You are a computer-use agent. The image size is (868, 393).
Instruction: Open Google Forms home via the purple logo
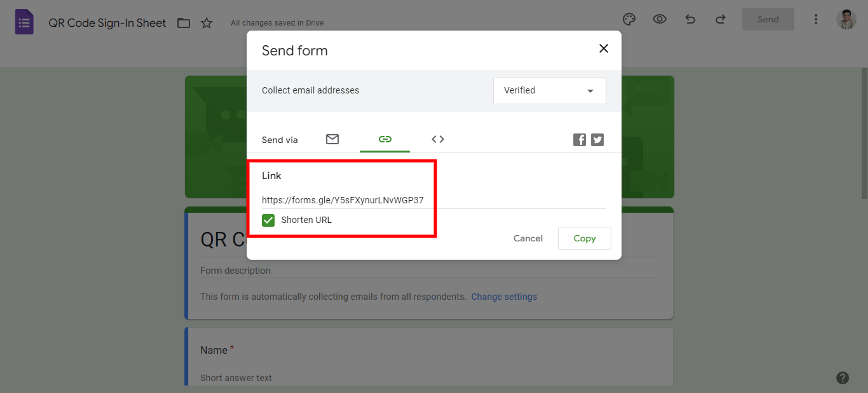click(x=24, y=22)
